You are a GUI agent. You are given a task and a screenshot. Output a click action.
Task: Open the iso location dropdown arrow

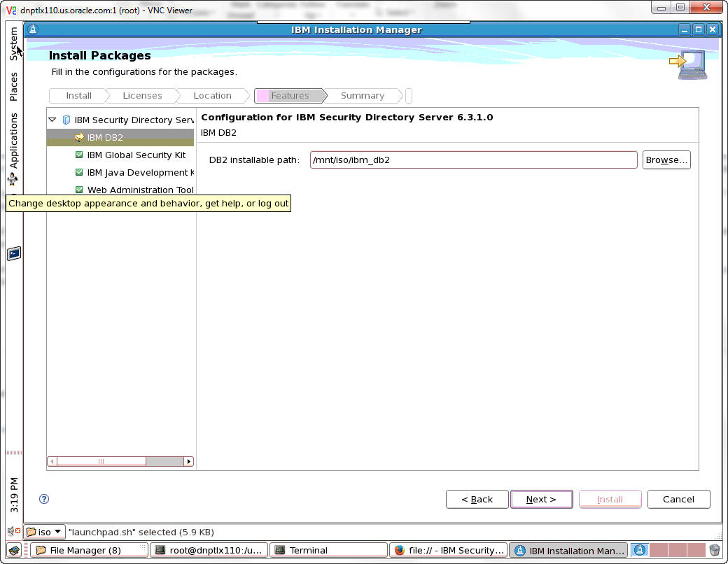click(x=58, y=532)
